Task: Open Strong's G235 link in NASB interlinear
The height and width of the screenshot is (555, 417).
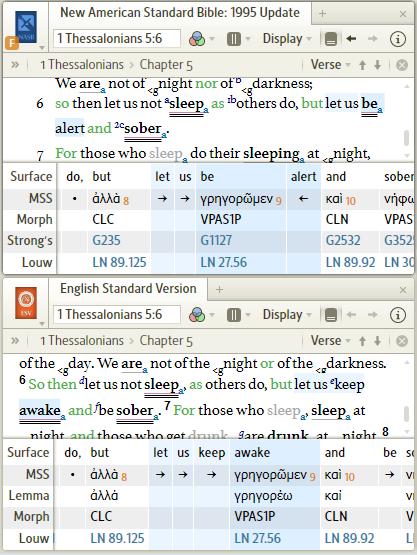Action: coord(106,241)
